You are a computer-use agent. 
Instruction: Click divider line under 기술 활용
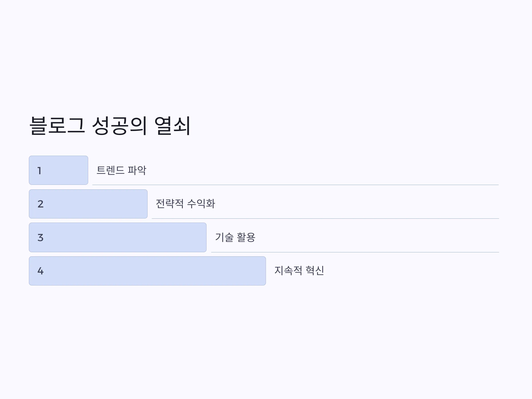tap(355, 252)
